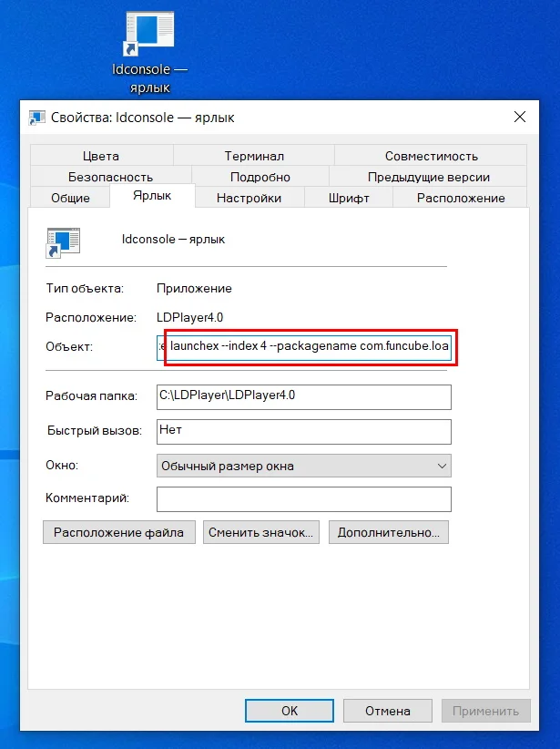Open the Безопасность tab

coord(110,177)
